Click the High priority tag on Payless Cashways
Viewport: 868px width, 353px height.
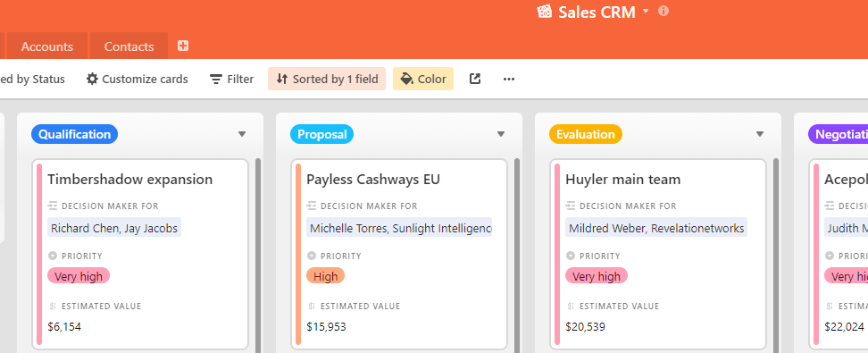point(325,276)
